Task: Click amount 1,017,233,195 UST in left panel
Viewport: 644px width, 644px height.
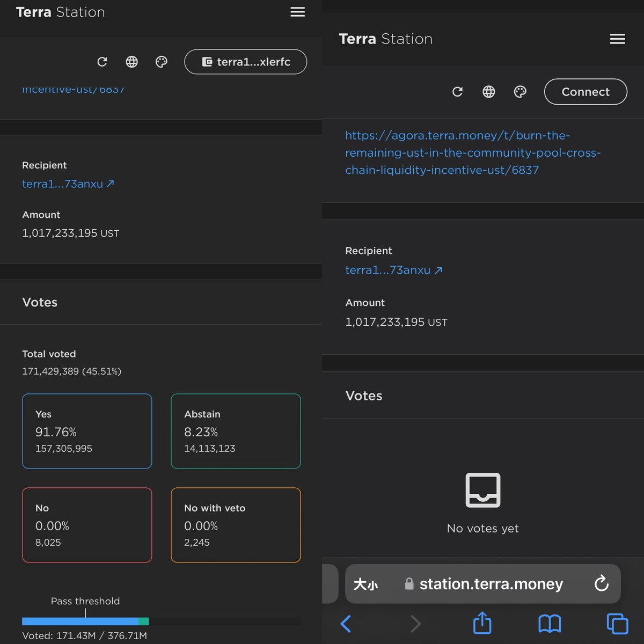Action: pyautogui.click(x=70, y=233)
